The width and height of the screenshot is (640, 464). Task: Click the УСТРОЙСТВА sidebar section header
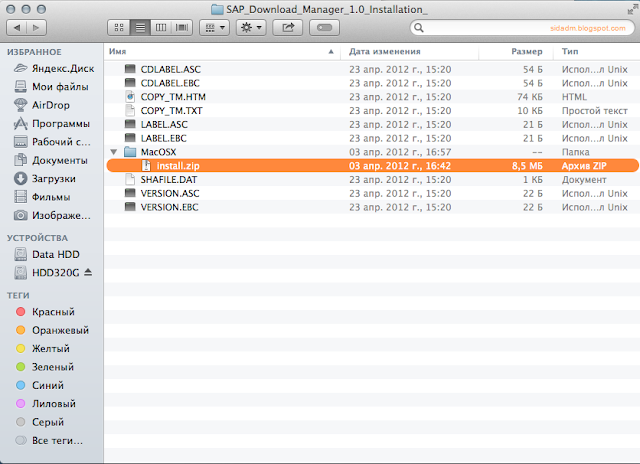(37, 238)
